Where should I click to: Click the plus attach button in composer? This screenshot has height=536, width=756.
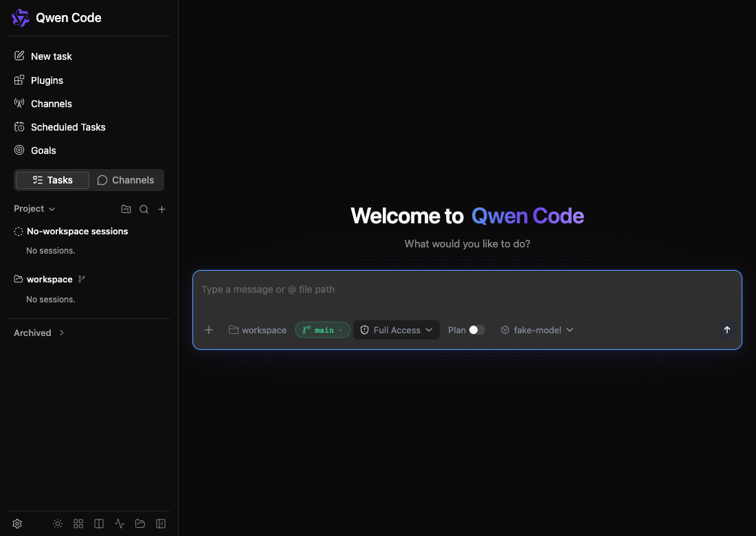click(209, 330)
